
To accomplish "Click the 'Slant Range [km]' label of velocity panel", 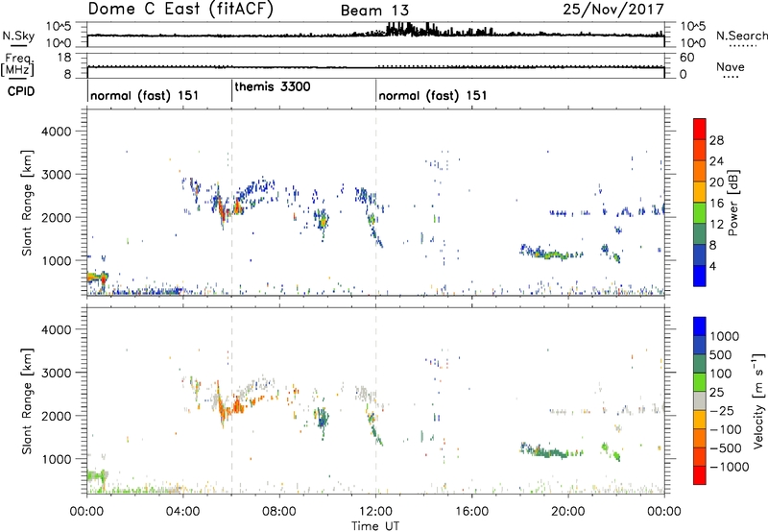I will tap(27, 400).
